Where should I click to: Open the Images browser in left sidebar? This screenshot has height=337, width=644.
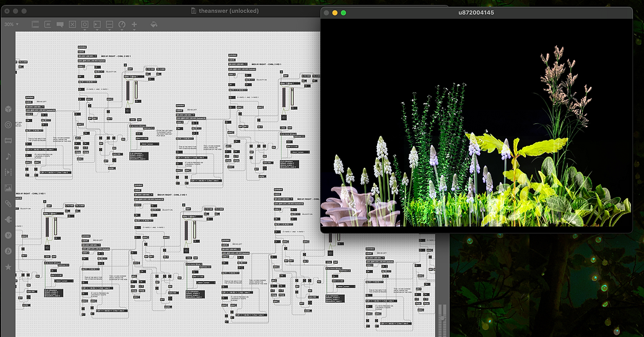click(8, 188)
